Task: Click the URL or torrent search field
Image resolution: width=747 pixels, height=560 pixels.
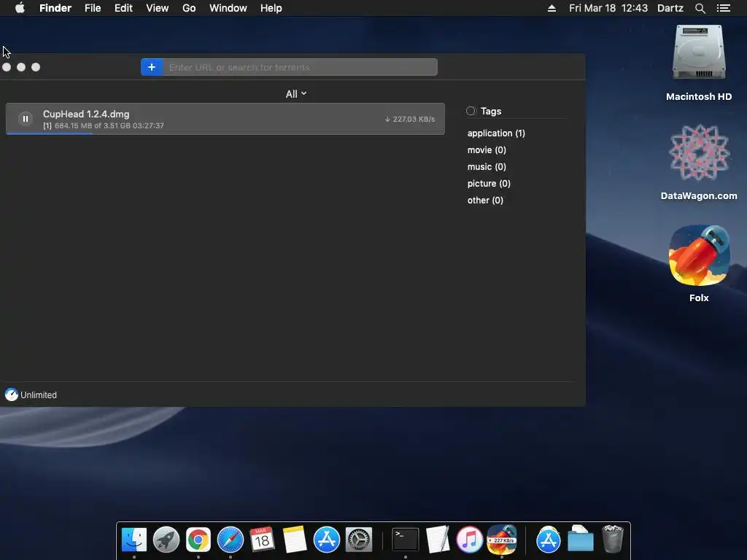Action: coord(300,67)
